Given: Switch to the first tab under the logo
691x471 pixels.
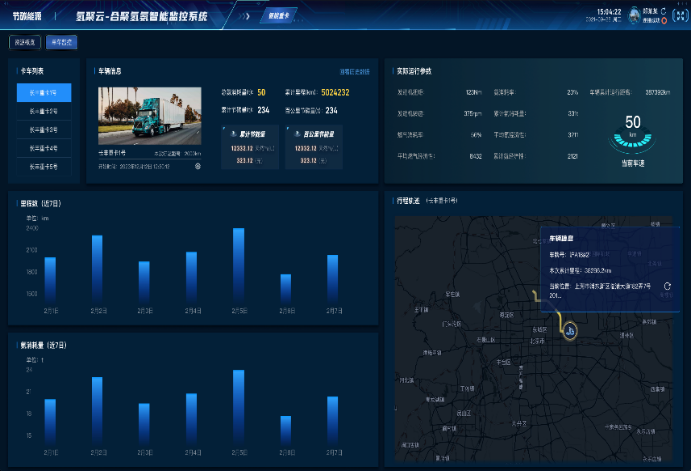Looking at the screenshot, I should coord(25,43).
